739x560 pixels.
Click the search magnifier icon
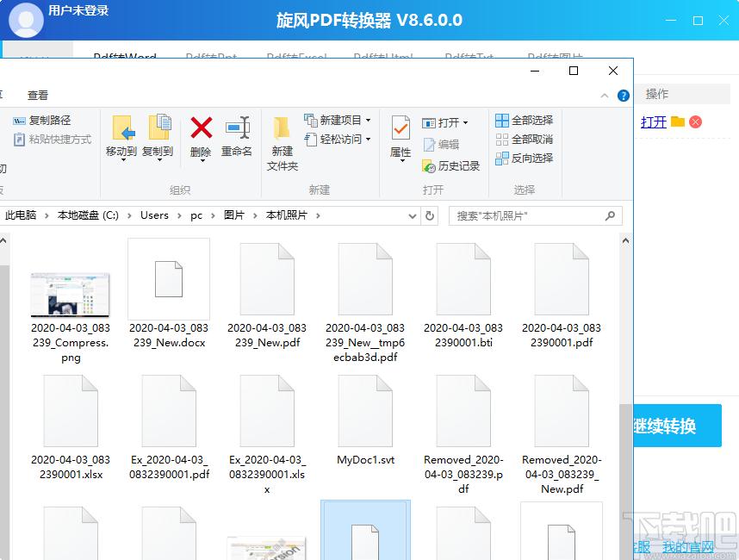[x=610, y=216]
